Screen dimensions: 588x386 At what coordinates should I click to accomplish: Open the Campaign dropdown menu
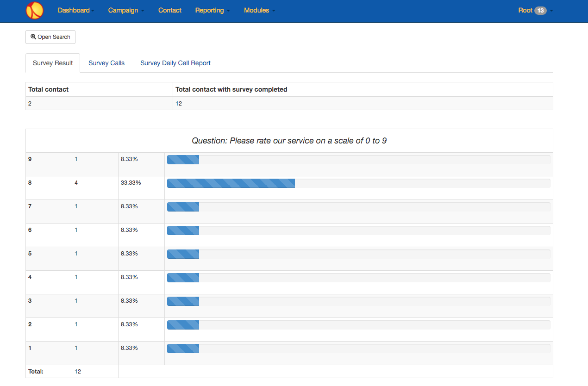pyautogui.click(x=126, y=10)
